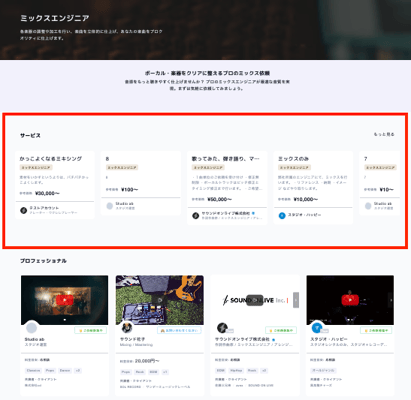Click the green availability badge on Studio ab card
Viewport: 411px width, 400px height.
click(x=90, y=330)
